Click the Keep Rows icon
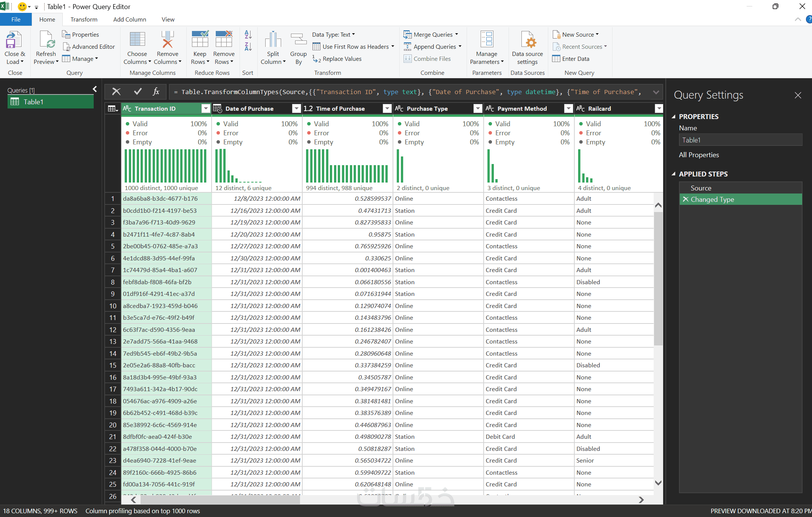This screenshot has height=517, width=812. (200, 40)
